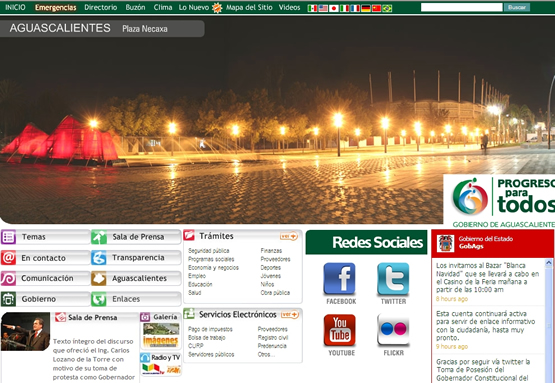This screenshot has height=383, width=555.
Task: Check the Clima menu item
Action: click(x=163, y=7)
